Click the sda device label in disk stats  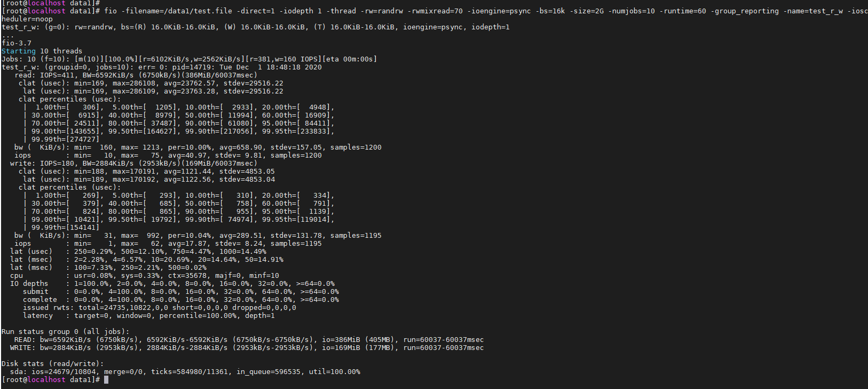pos(18,372)
